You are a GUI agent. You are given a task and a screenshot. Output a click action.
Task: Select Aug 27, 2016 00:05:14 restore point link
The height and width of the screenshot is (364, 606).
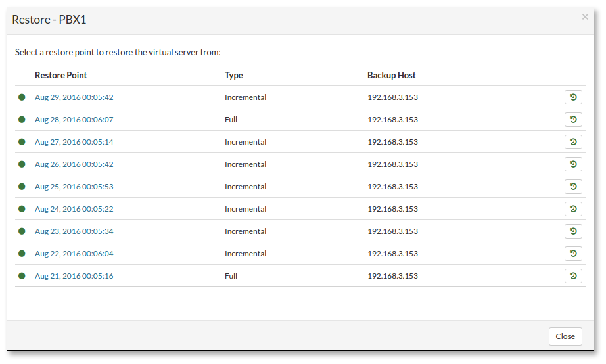74,142
